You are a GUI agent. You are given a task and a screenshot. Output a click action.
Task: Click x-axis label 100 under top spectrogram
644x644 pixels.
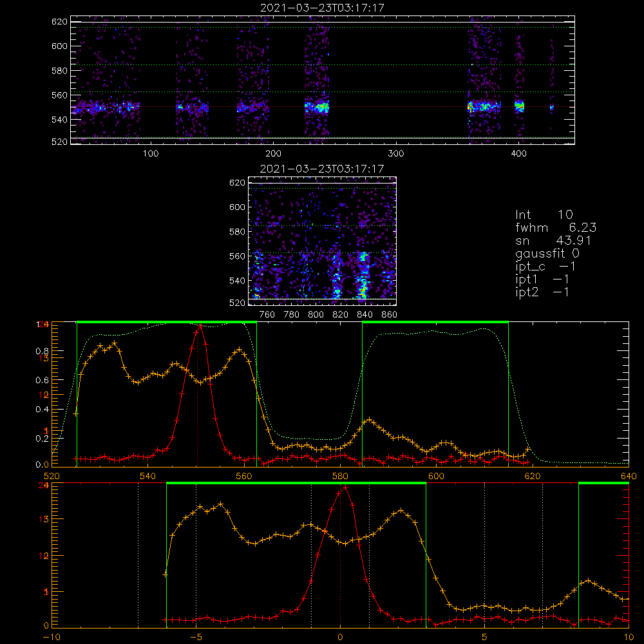pyautogui.click(x=151, y=154)
